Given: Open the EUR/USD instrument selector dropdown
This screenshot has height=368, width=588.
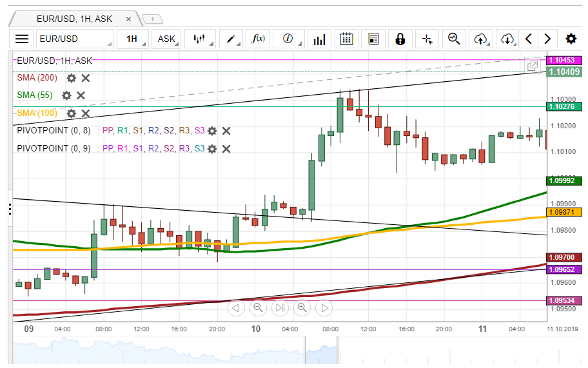Looking at the screenshot, I should [x=74, y=39].
